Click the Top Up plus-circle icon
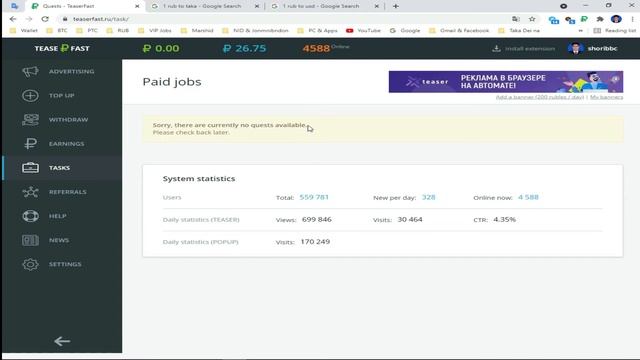The height and width of the screenshot is (360, 640). point(30,96)
